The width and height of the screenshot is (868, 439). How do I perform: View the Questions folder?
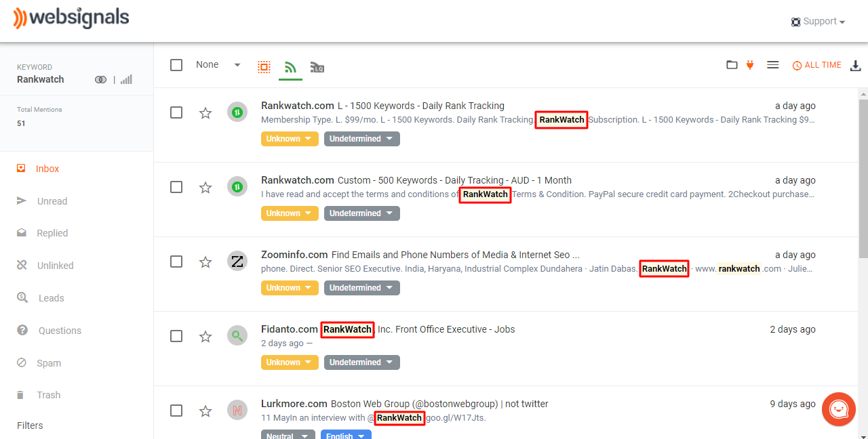click(60, 331)
